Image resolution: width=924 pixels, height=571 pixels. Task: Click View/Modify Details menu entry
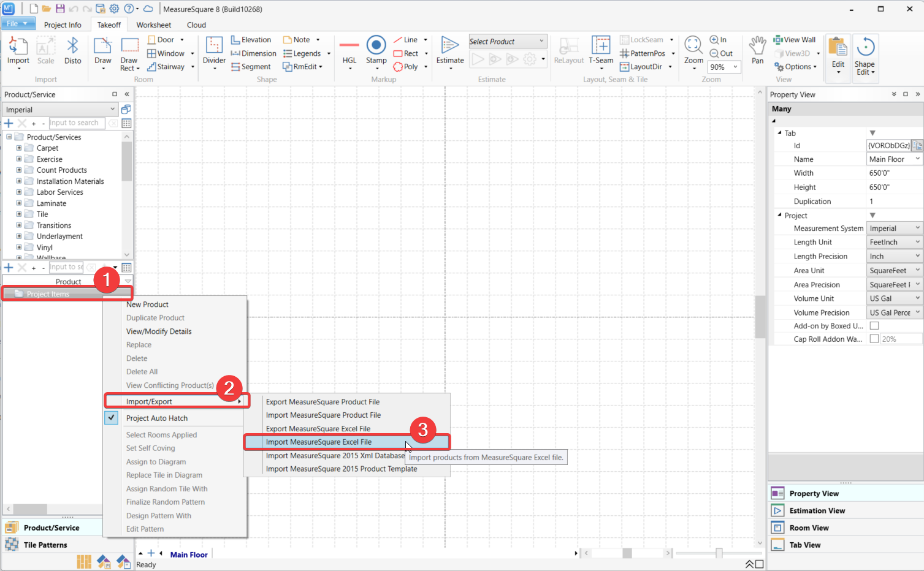(159, 331)
